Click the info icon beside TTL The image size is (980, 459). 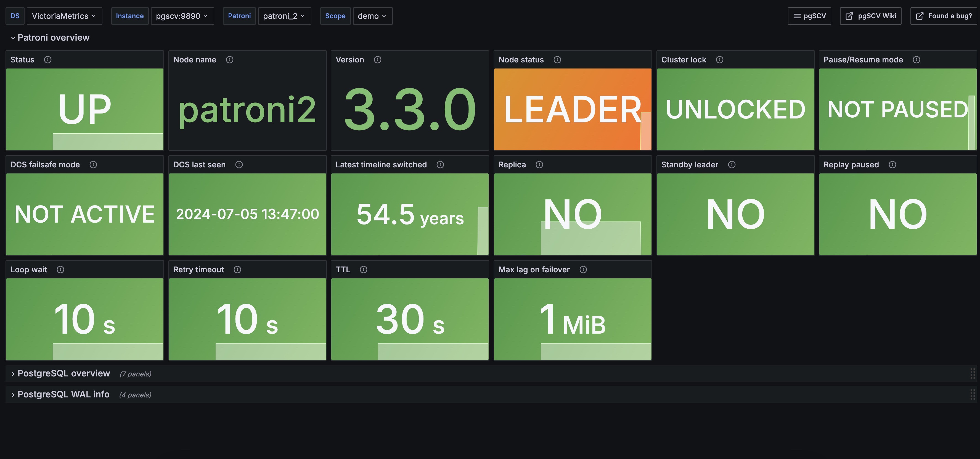point(363,270)
